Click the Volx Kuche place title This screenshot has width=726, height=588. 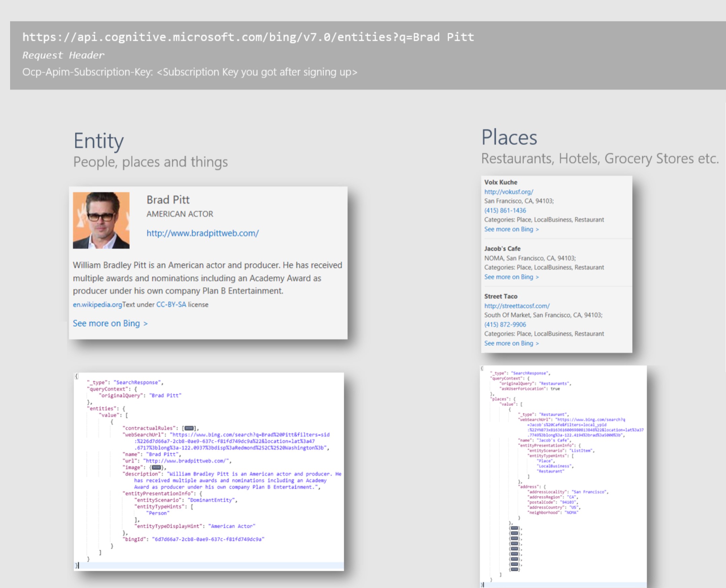click(501, 182)
